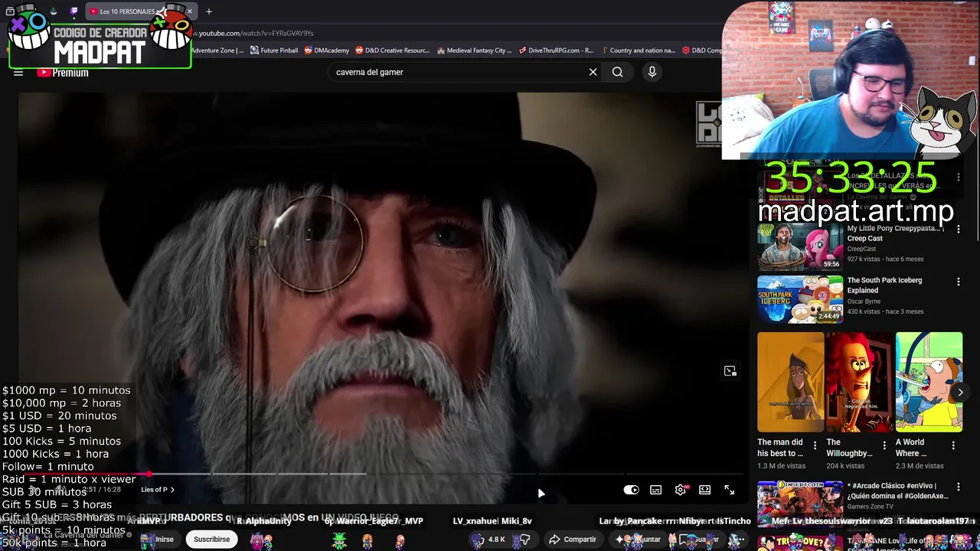Viewport: 980px width, 551px height.
Task: Open the 'My Little Pony Creepypasta...' title link
Action: point(896,233)
